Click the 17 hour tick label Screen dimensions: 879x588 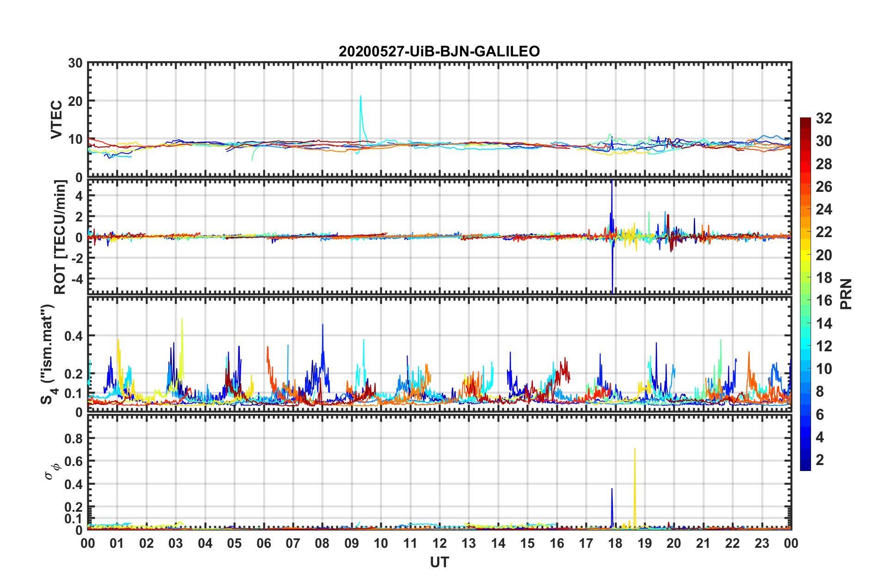point(586,543)
